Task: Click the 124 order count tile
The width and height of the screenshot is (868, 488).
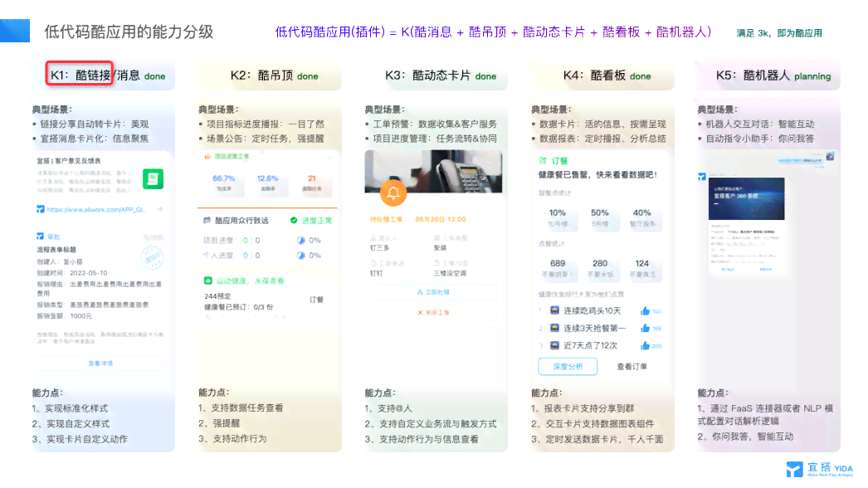Action: point(642,268)
